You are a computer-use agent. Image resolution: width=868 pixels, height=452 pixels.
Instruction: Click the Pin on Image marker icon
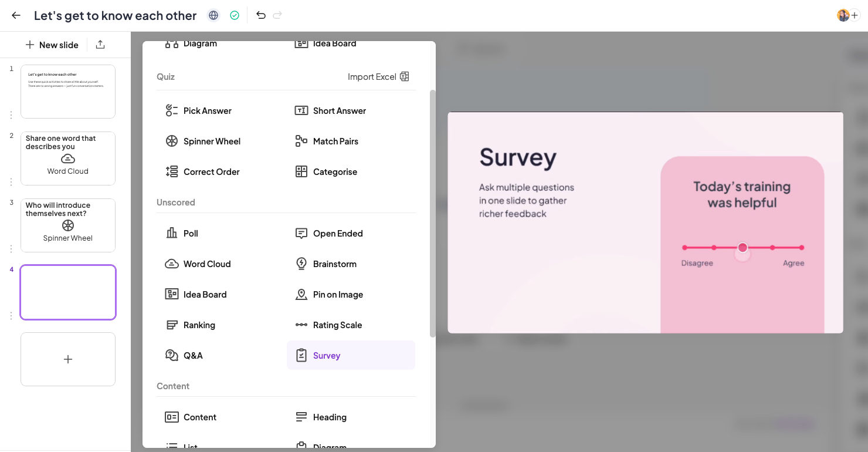[x=301, y=294]
